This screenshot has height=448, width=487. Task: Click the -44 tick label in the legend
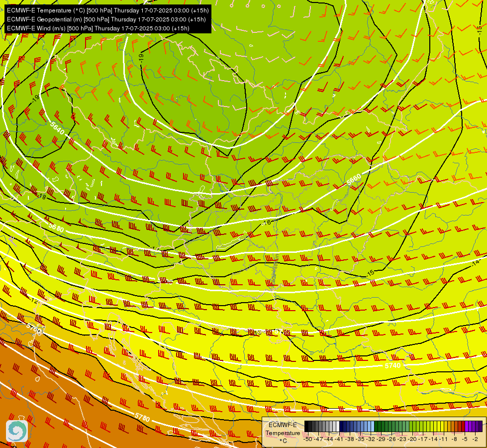[x=329, y=440]
